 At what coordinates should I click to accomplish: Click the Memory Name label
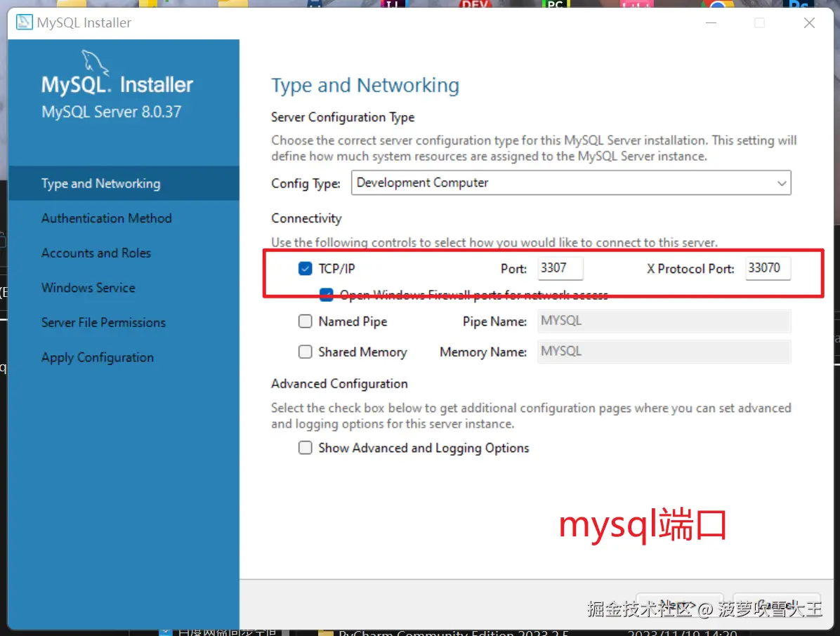tap(483, 352)
